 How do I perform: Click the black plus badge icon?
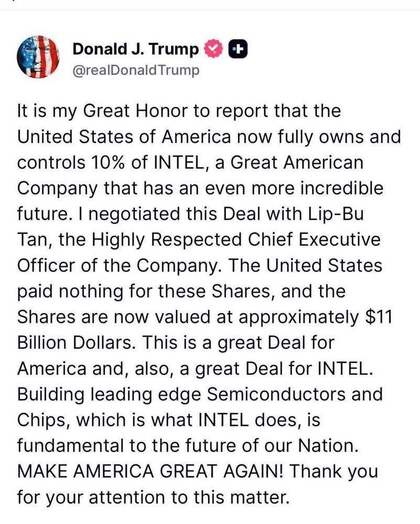tap(238, 49)
